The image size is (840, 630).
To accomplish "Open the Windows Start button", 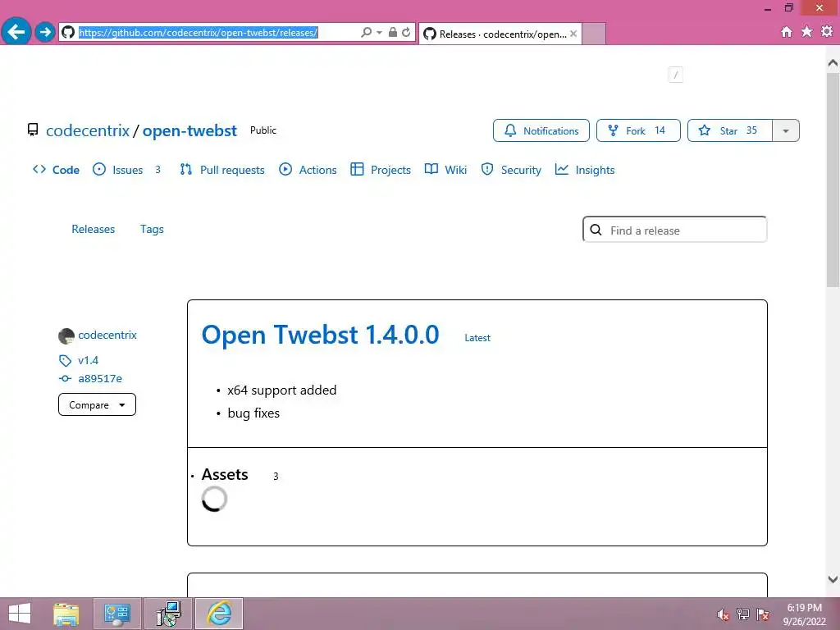I will [20, 614].
